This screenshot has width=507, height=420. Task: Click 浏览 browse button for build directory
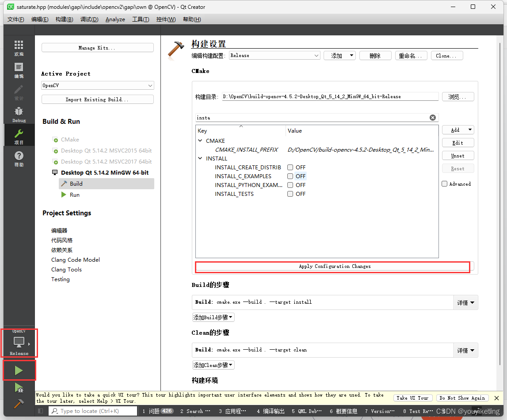[x=458, y=97]
